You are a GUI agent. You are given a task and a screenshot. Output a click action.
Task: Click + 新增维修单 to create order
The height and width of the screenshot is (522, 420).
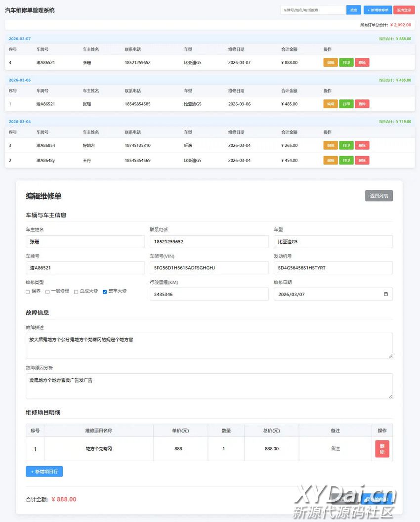[x=378, y=10]
